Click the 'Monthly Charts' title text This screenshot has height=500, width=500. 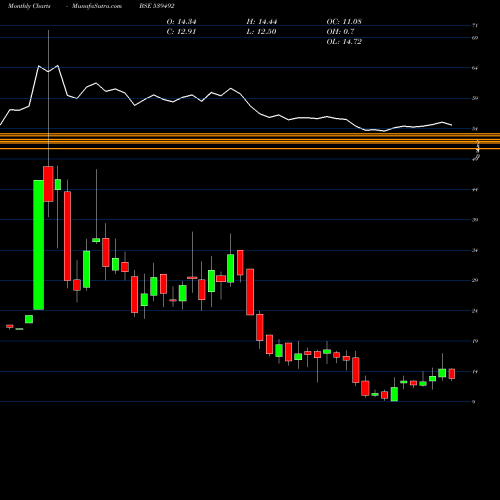coord(29,6)
